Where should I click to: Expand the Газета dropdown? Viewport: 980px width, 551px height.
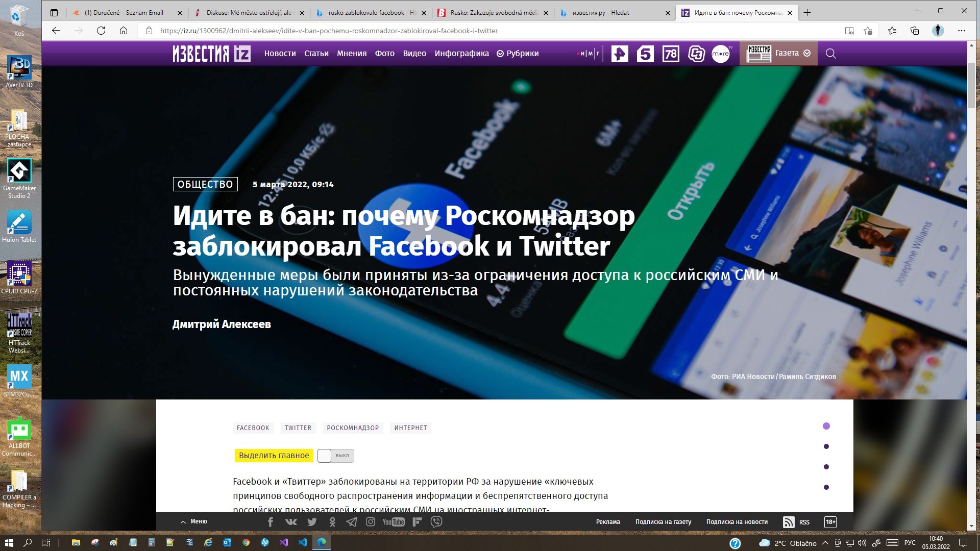(x=793, y=53)
